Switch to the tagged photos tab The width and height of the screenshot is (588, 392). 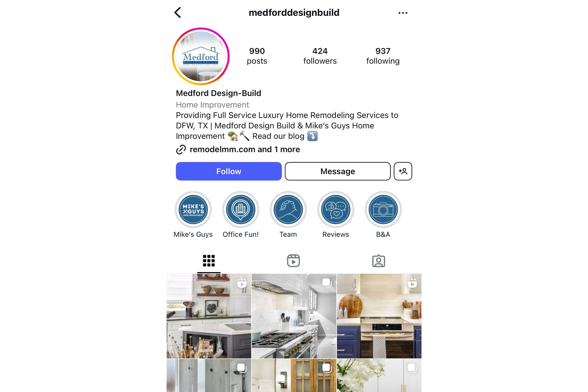(379, 261)
